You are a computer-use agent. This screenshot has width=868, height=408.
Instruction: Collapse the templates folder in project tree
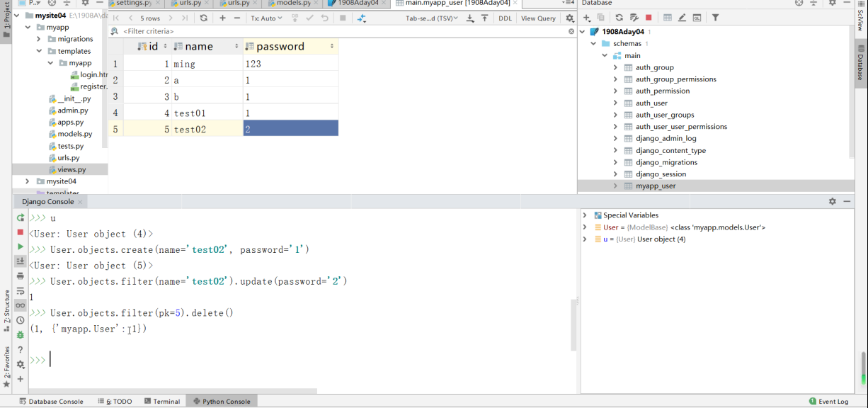click(x=40, y=51)
